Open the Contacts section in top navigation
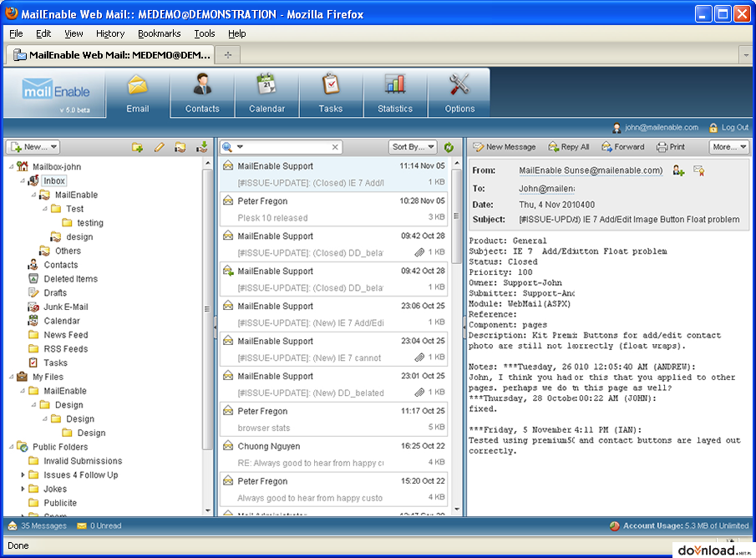Viewport: 756px width, 558px height. (202, 94)
